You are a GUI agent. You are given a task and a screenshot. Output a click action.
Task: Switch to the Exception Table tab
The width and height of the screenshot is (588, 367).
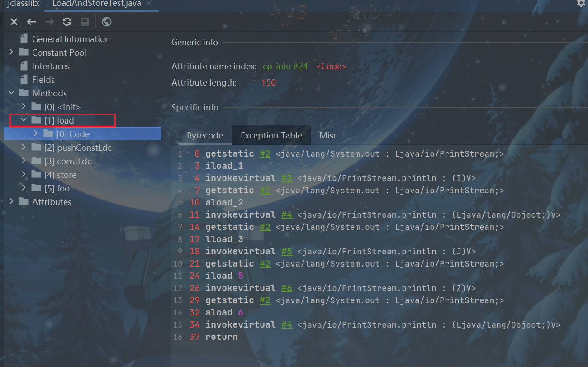tap(271, 135)
